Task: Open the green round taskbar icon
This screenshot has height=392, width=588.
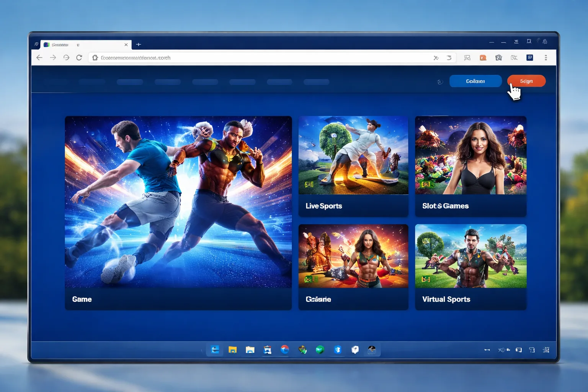Action: coord(320,350)
